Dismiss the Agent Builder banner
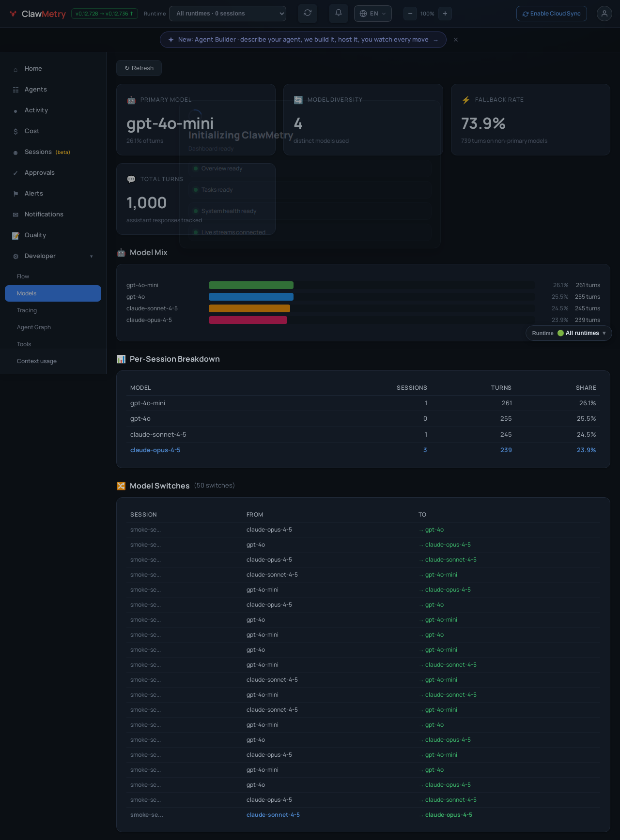Screen dimensions: 620x840 click(456, 40)
